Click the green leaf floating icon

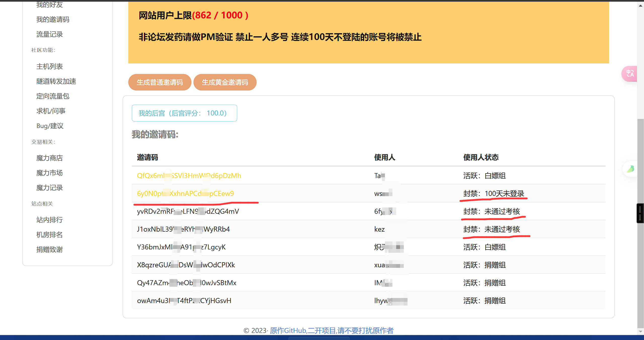[630, 169]
